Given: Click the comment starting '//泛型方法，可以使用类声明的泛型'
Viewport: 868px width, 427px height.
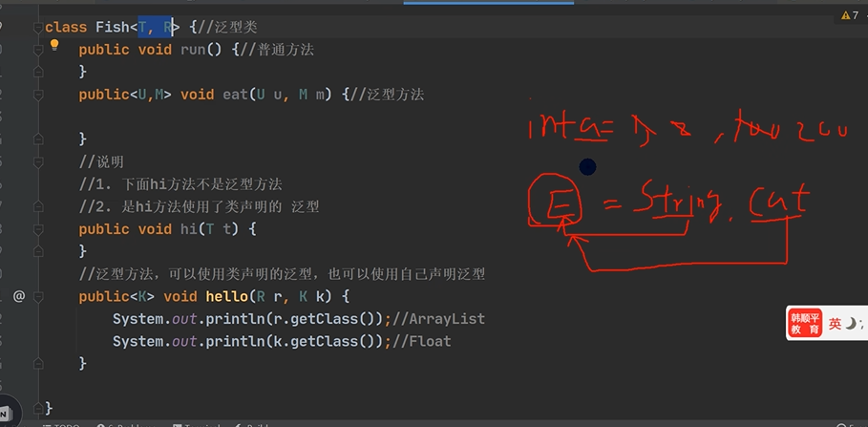Looking at the screenshot, I should (x=282, y=274).
